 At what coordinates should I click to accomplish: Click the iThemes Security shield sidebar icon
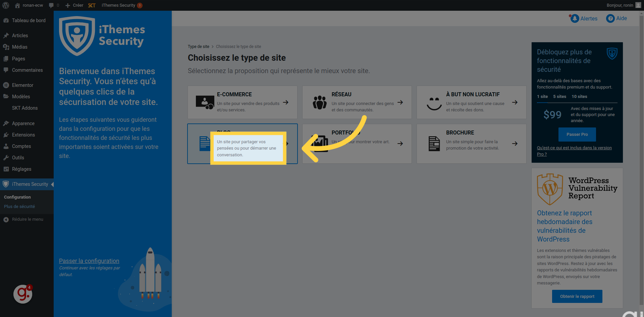pos(6,184)
